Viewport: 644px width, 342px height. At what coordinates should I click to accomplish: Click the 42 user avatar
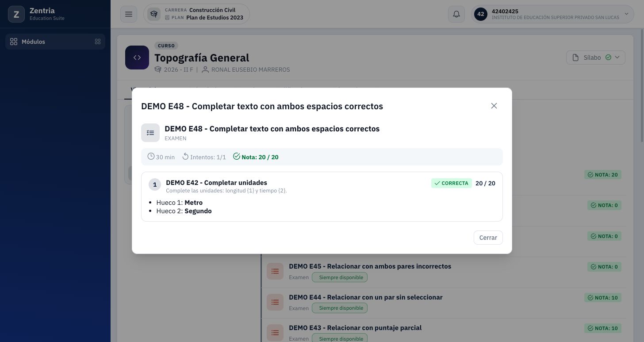tap(481, 14)
